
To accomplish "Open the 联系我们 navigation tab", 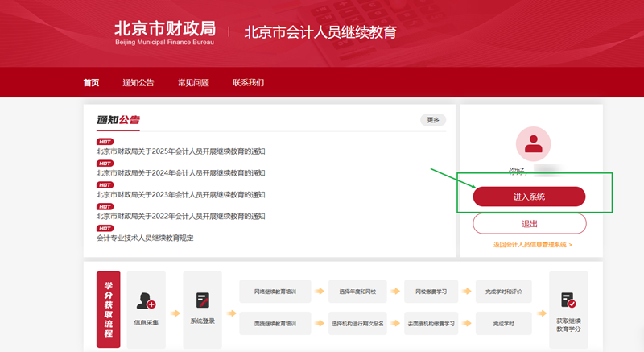I will click(248, 82).
